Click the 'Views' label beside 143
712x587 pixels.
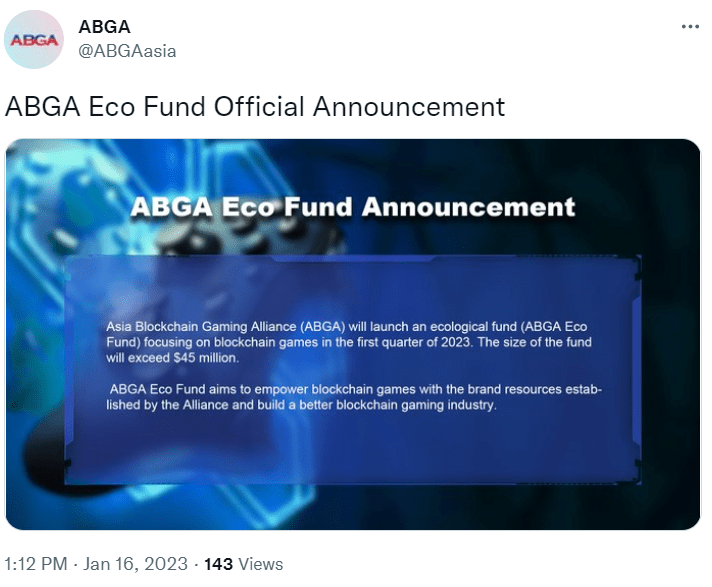tap(261, 564)
